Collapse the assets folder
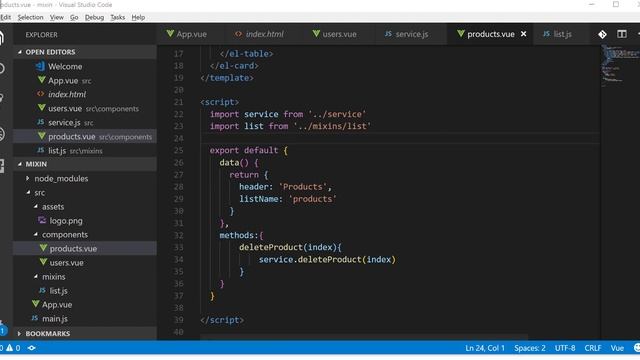Viewport: 640px width, 360px height. [36, 206]
